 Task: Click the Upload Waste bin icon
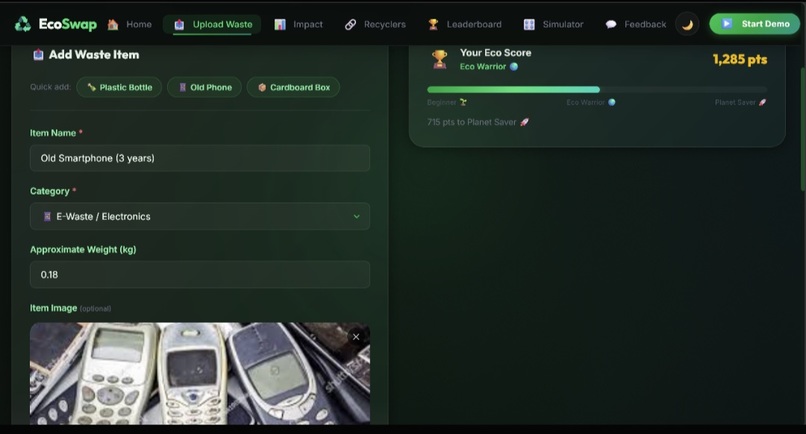click(x=179, y=24)
